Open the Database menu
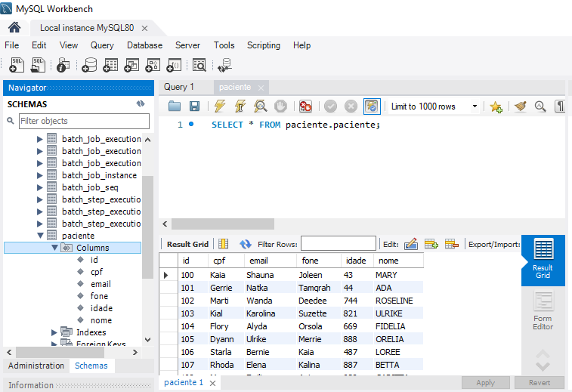Screen dimensions: 572x392 click(x=144, y=45)
